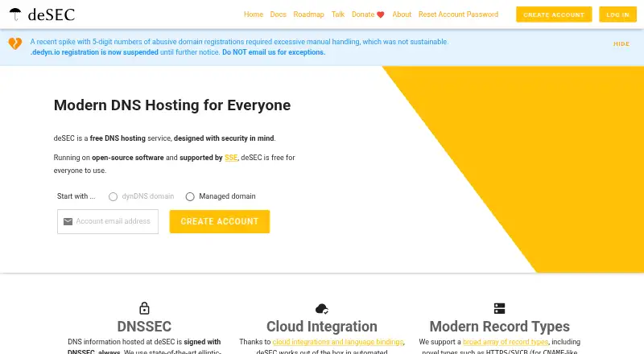Select the dynDNS domain radio option
644x354 pixels.
coord(113,197)
